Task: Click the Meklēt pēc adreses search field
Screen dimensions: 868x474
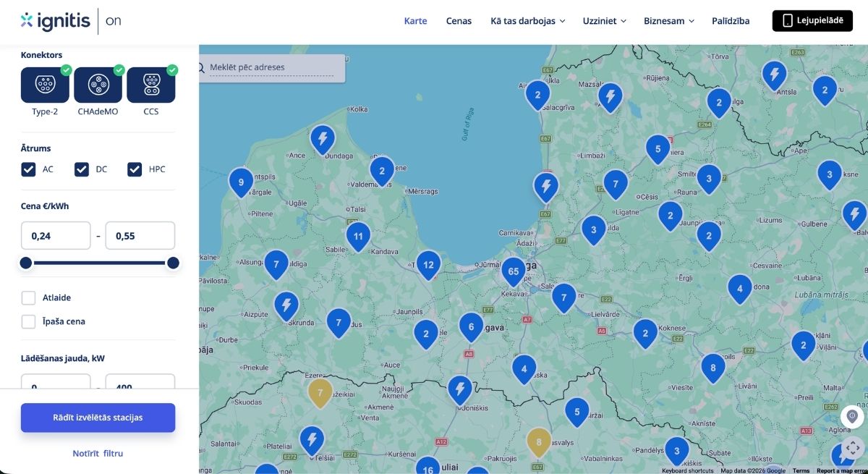Action: point(271,67)
